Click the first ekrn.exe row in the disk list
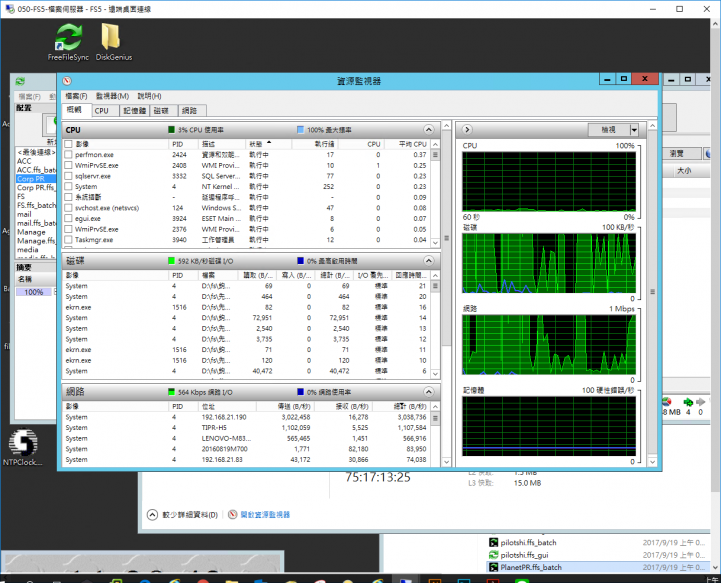Viewport: 721px width, 583px height. coord(246,307)
